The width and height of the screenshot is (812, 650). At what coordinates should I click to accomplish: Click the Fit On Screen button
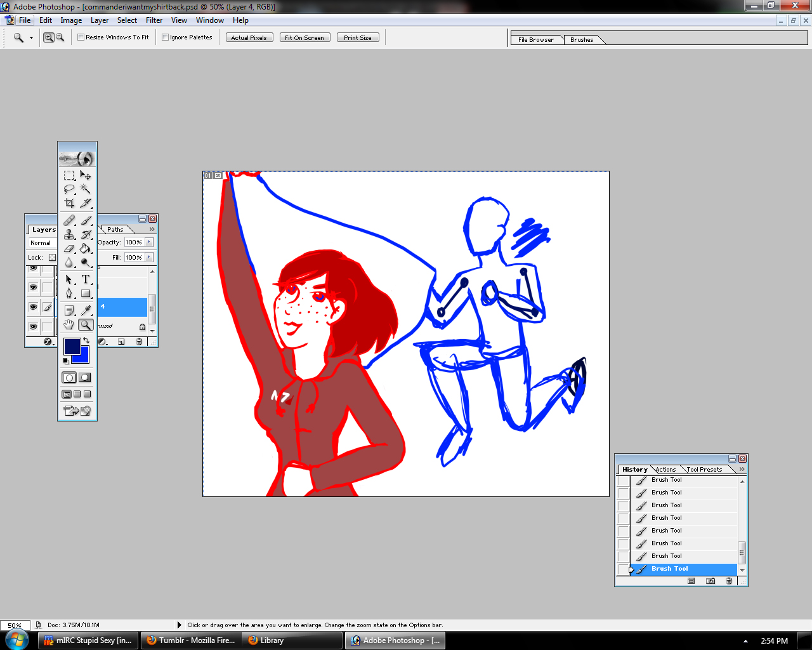304,37
